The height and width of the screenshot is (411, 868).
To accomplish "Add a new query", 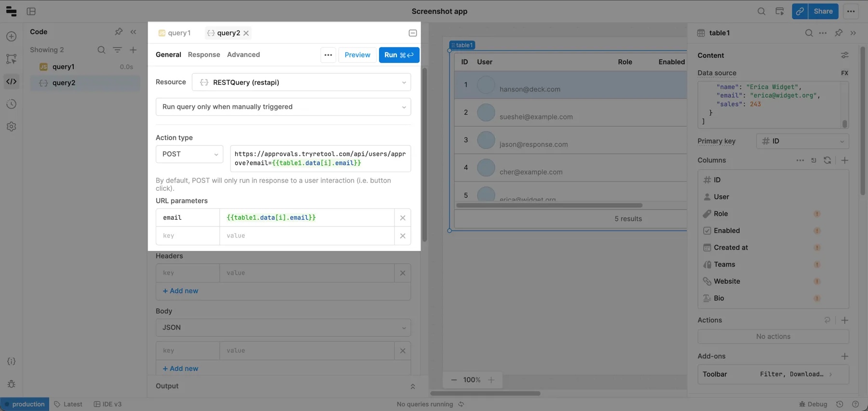I will pos(133,50).
